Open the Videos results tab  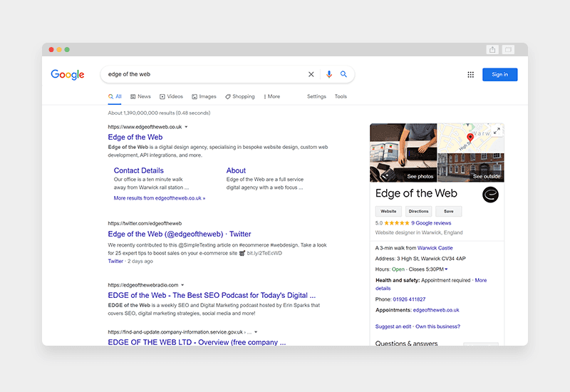(171, 96)
